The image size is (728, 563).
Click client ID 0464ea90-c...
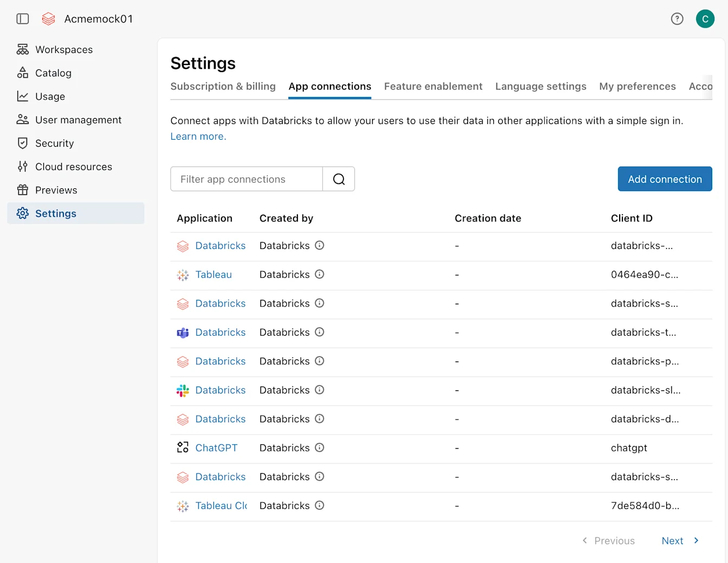pos(645,274)
